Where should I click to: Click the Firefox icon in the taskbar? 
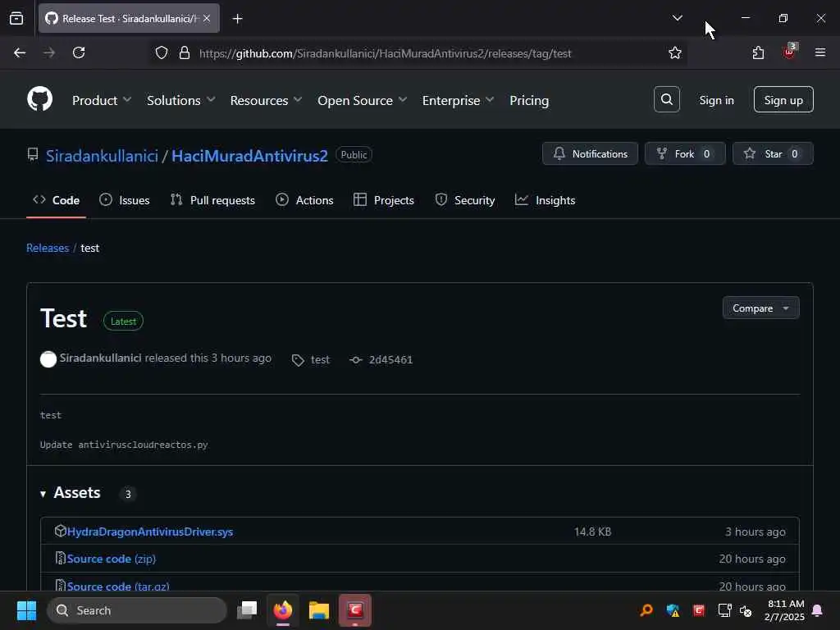tap(283, 609)
